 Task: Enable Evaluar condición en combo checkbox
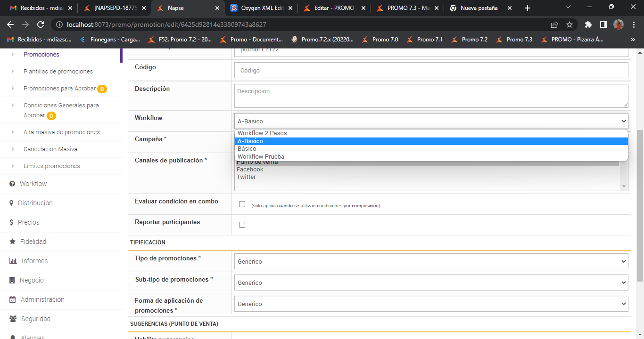tap(242, 204)
